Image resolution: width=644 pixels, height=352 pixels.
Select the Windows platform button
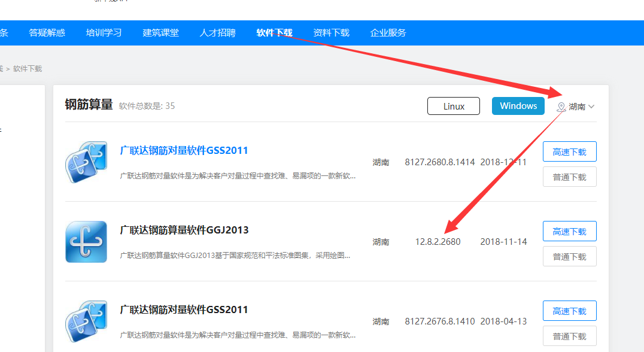[x=518, y=106]
